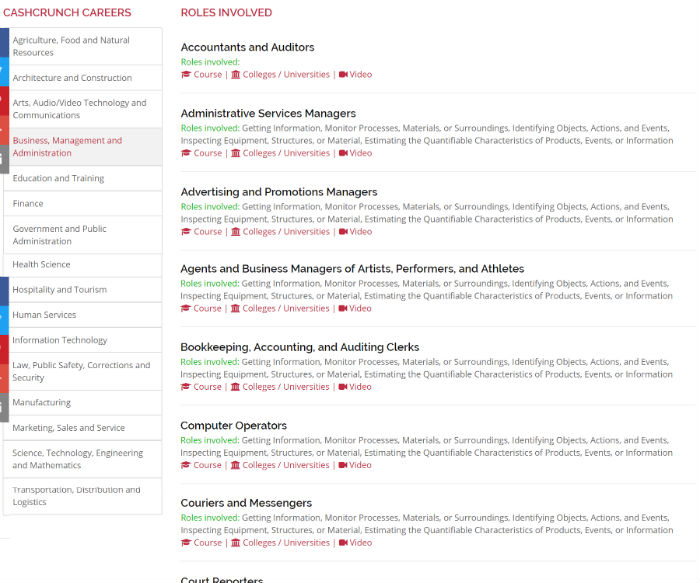Click graduation cap icon under Advertising and Promotions Managers
This screenshot has width=700, height=583.
[186, 232]
